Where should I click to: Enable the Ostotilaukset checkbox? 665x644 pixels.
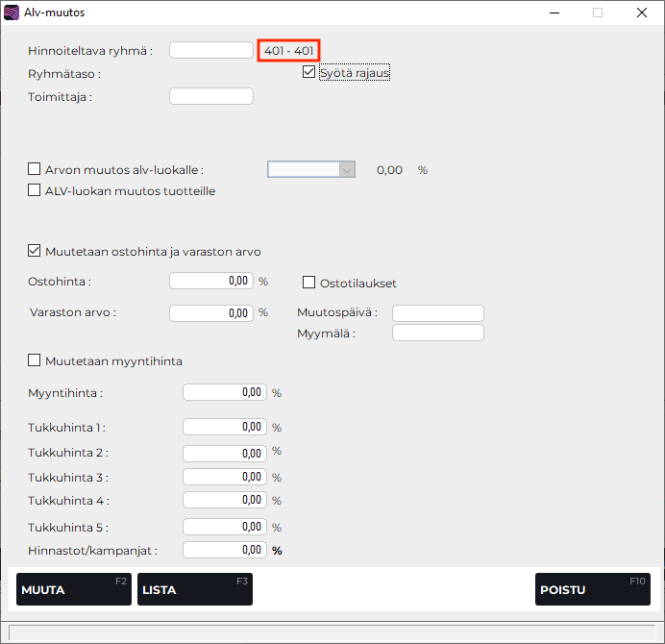click(309, 283)
